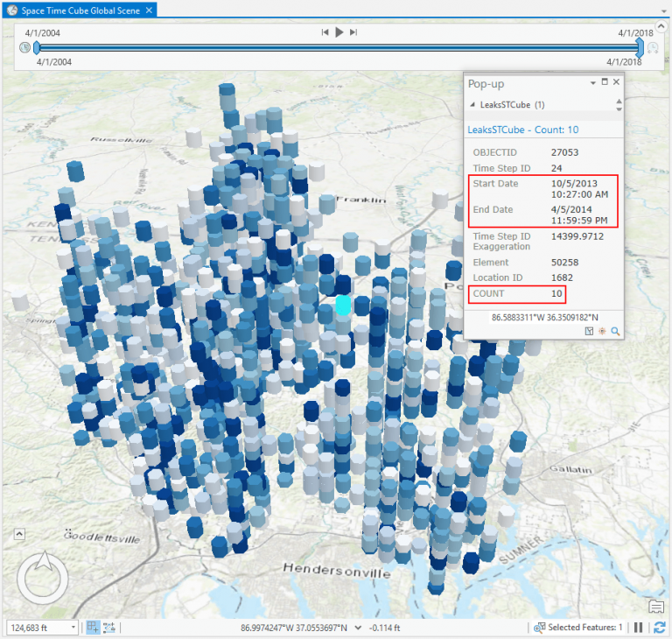Pause drawing with the pause button
This screenshot has width=672, height=639.
click(638, 628)
